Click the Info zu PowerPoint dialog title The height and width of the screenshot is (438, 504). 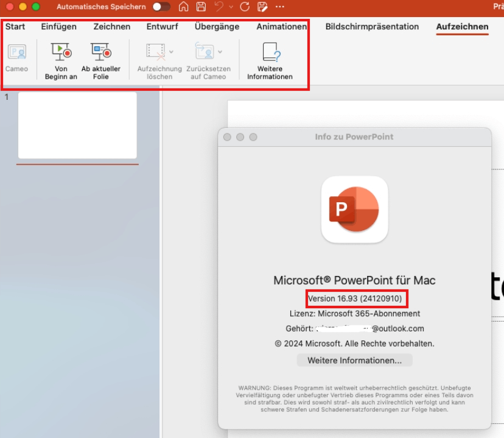point(354,137)
